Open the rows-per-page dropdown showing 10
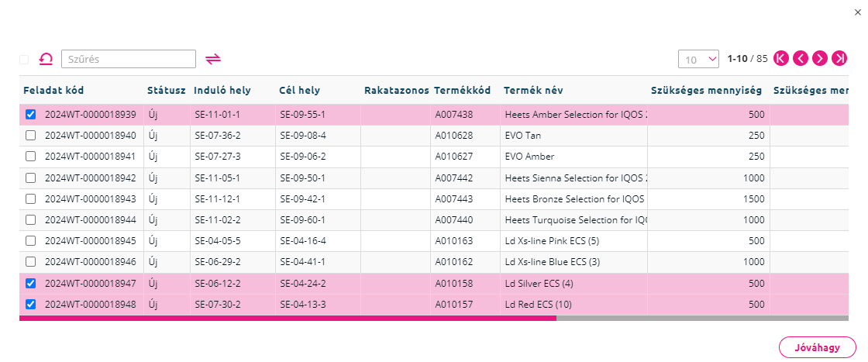This screenshot has height=362, width=868. click(x=698, y=59)
